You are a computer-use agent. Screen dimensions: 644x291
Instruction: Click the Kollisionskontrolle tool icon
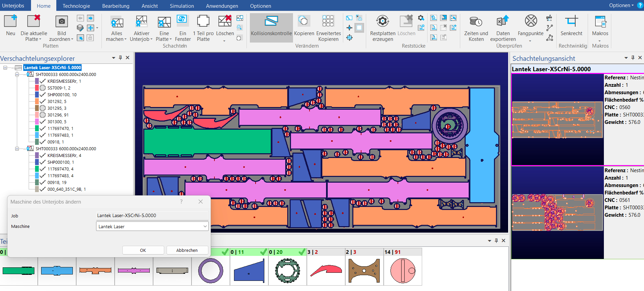(271, 22)
